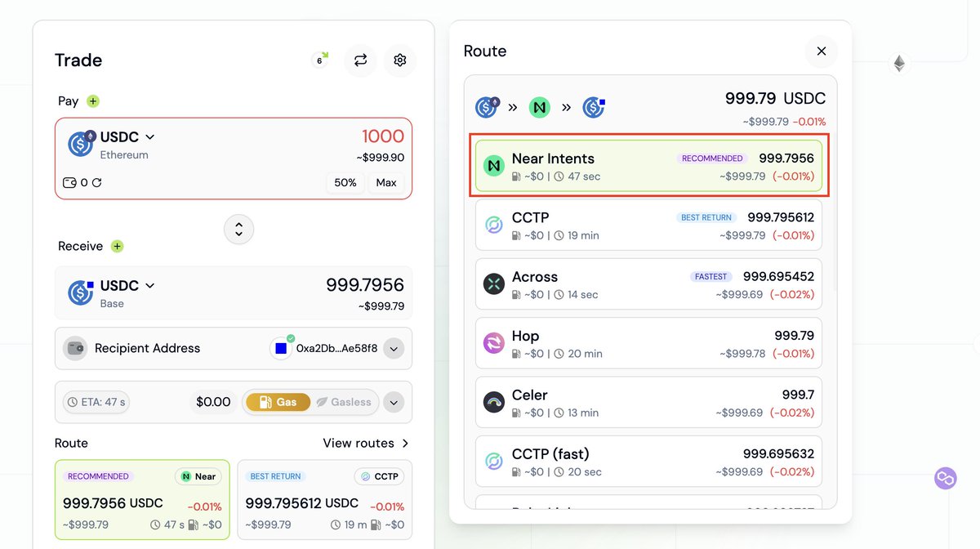
Task: Click the USDC Ethereum token logo
Action: [x=81, y=144]
